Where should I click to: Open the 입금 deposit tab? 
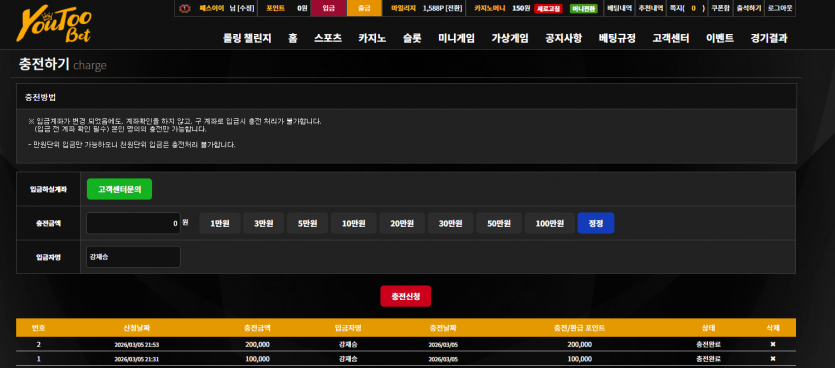click(329, 8)
